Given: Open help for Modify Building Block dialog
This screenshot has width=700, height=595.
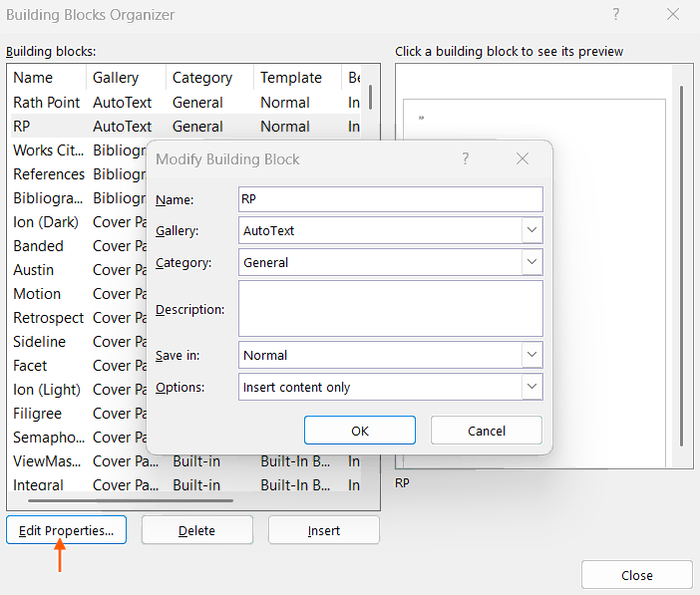Looking at the screenshot, I should pos(466,158).
